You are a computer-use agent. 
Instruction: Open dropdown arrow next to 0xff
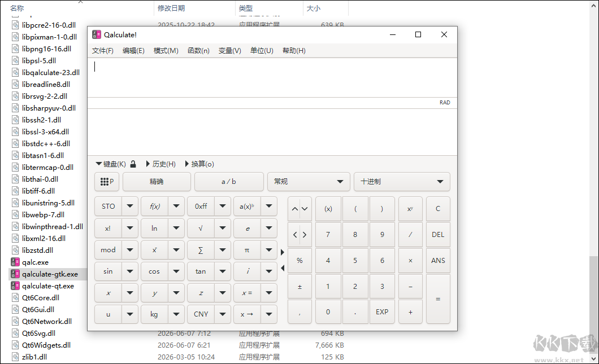(x=223, y=207)
